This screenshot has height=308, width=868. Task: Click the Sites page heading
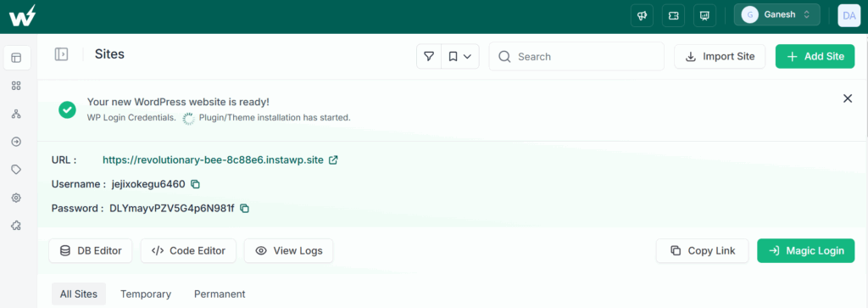click(x=109, y=53)
